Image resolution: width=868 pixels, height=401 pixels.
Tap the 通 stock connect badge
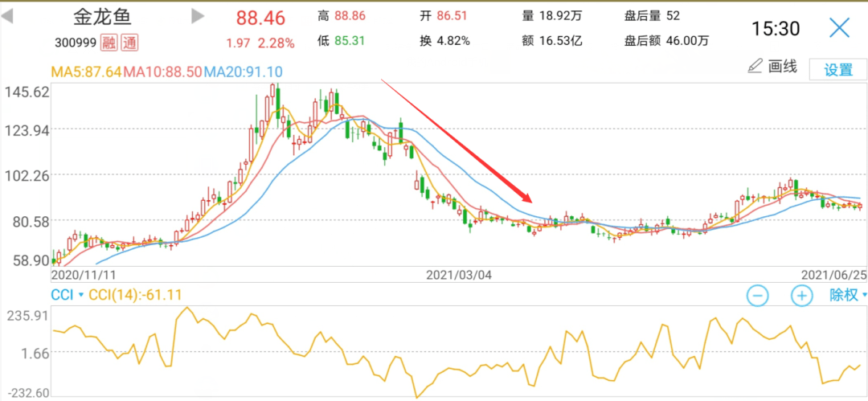point(129,43)
